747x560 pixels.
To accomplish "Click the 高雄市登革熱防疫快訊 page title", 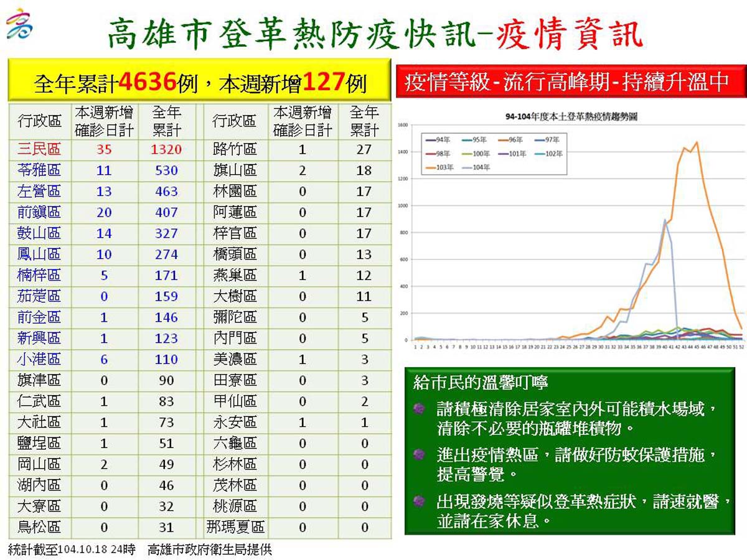I will (x=293, y=33).
